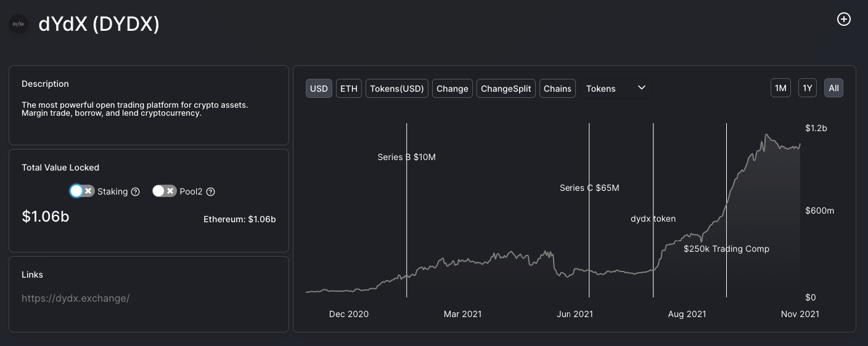Viewport: 868px width, 346px height.
Task: Click the plus circle icon
Action: (843, 19)
